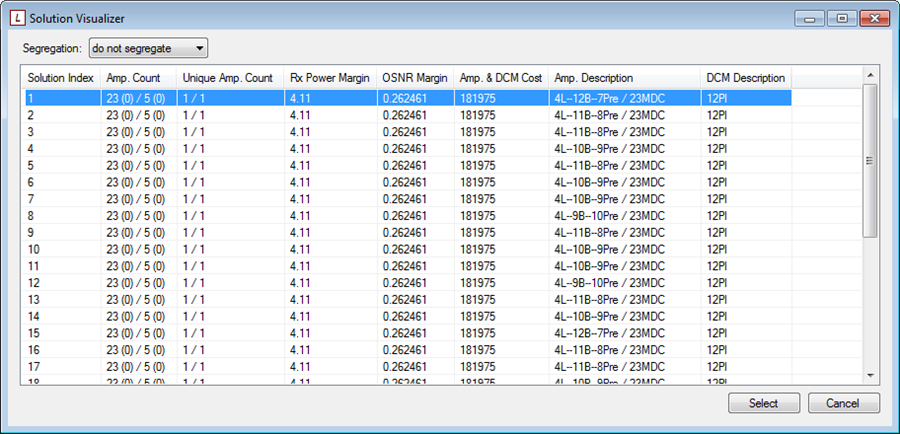The image size is (900, 434).
Task: Click OSNR Margin value in row 10
Action: tap(405, 249)
